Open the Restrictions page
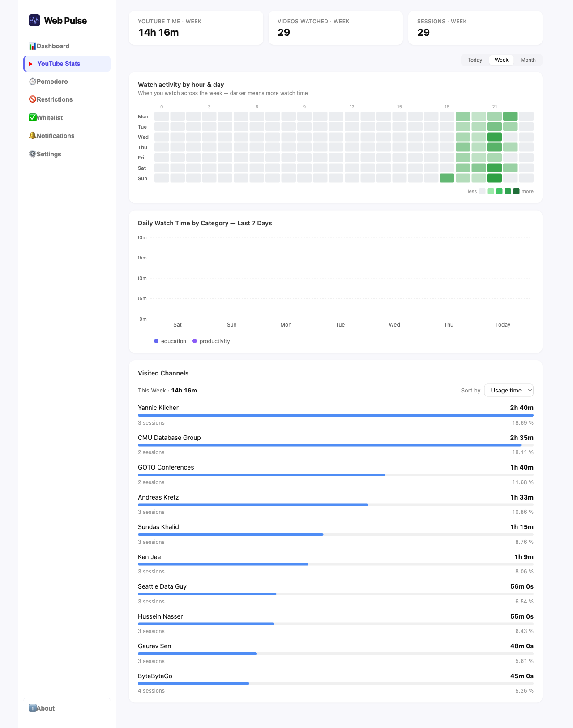573x728 pixels. (x=67, y=99)
